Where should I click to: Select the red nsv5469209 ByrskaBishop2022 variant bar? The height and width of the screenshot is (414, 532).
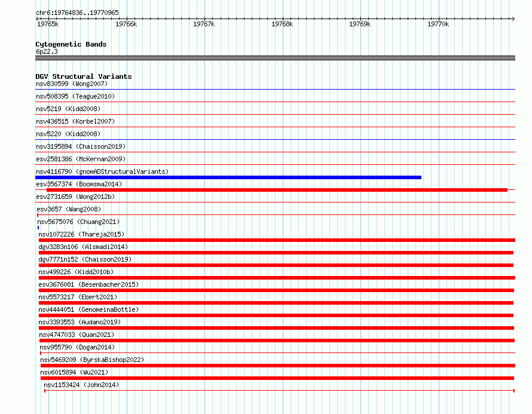pos(278,366)
